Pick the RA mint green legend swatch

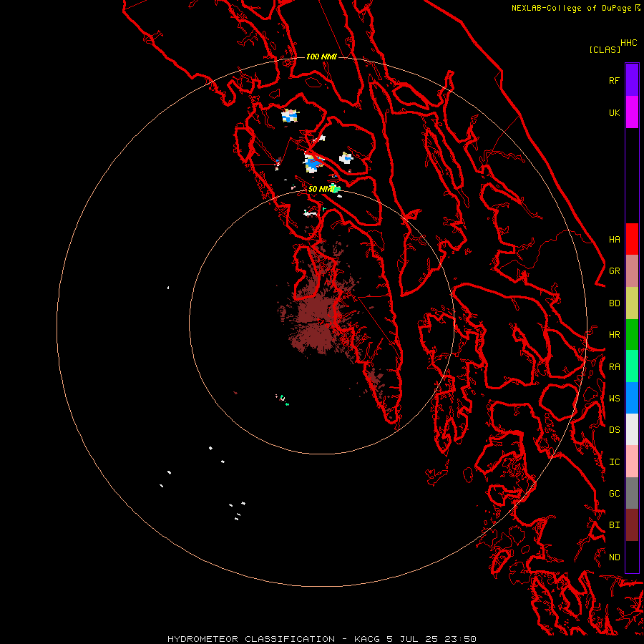click(632, 366)
